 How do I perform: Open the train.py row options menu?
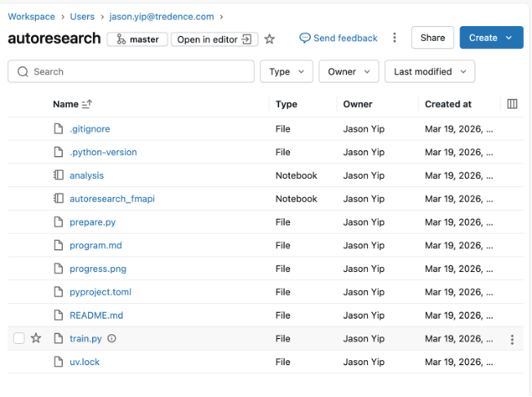pyautogui.click(x=512, y=340)
